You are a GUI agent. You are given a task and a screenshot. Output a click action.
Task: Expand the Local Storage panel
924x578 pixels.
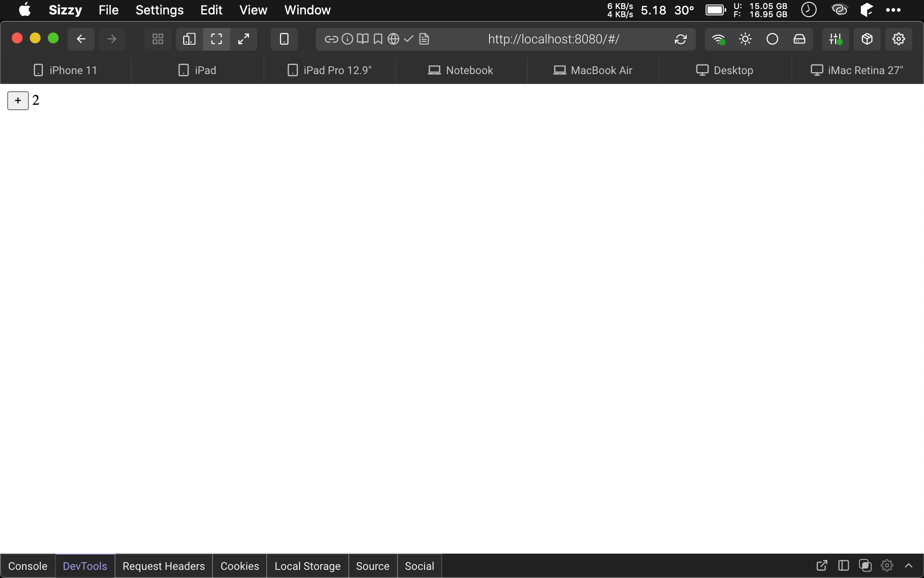point(307,565)
